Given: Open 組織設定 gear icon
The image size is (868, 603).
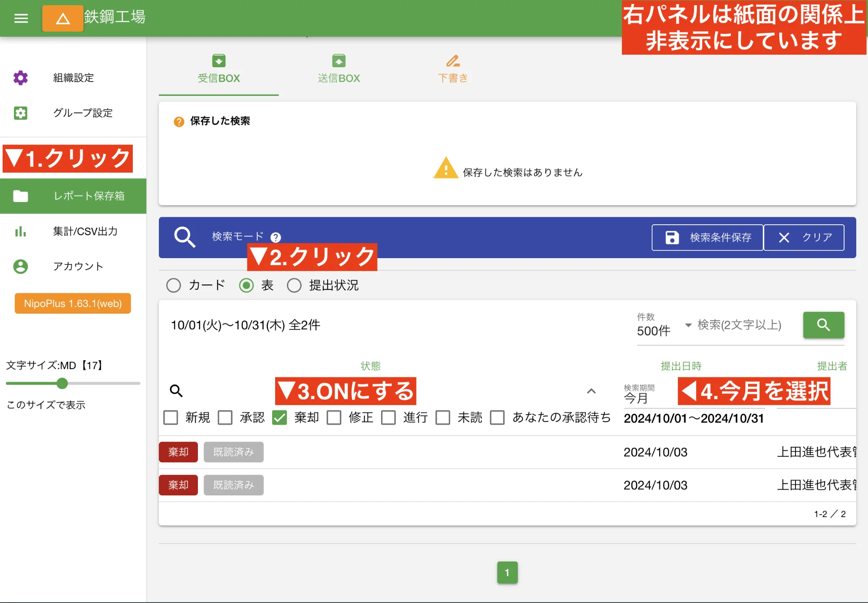Looking at the screenshot, I should coord(20,78).
